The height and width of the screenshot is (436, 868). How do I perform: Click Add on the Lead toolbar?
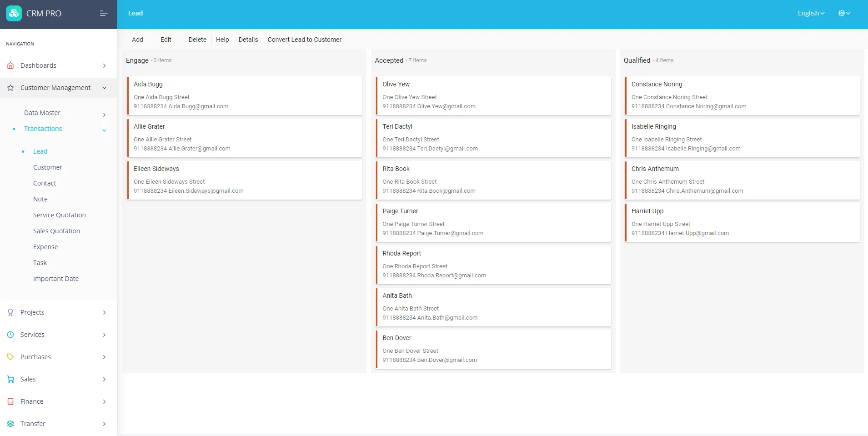137,40
